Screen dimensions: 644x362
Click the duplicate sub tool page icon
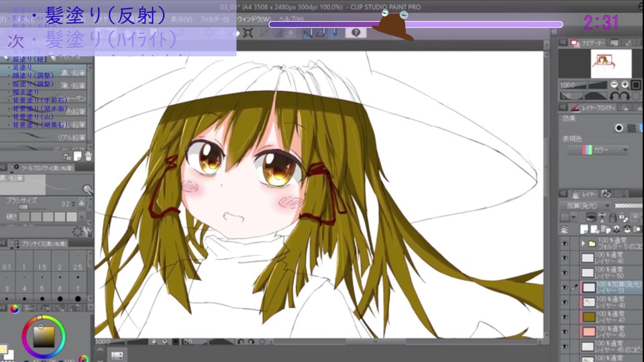coord(77,156)
